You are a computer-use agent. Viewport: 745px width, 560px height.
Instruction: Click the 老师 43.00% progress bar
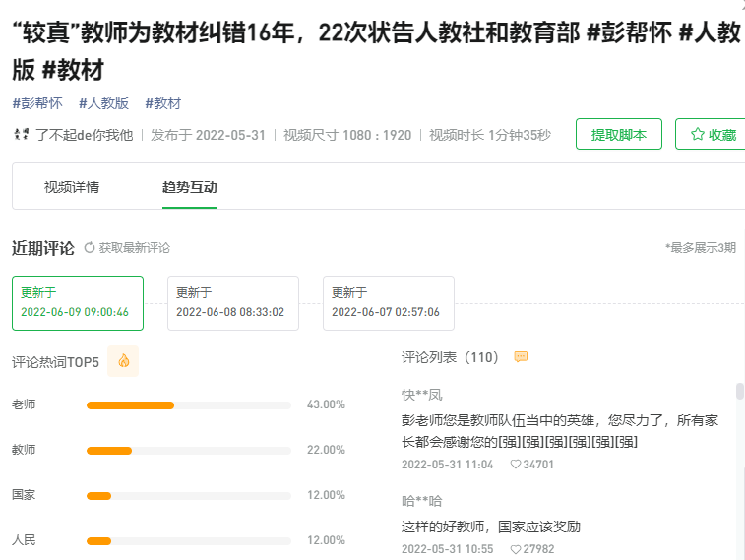(189, 405)
